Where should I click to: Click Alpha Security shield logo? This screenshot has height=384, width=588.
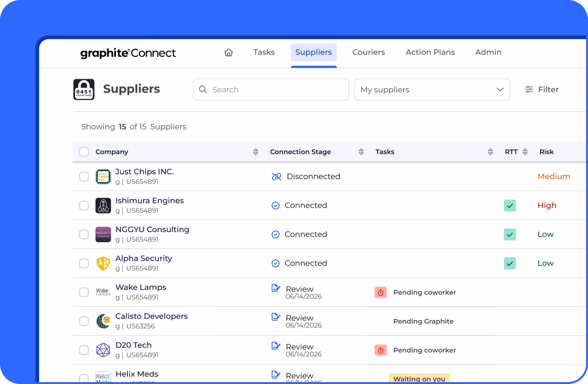click(x=103, y=263)
